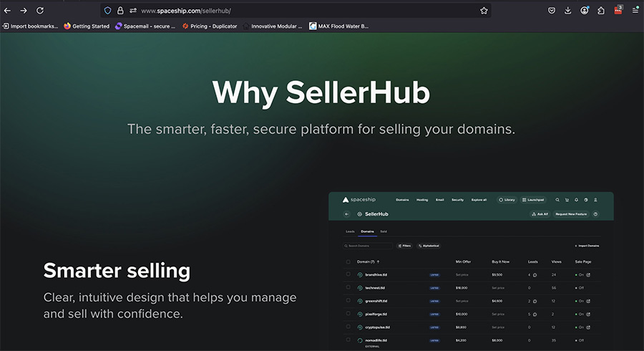
Task: Show site security info via padlock icon
Action: [120, 11]
